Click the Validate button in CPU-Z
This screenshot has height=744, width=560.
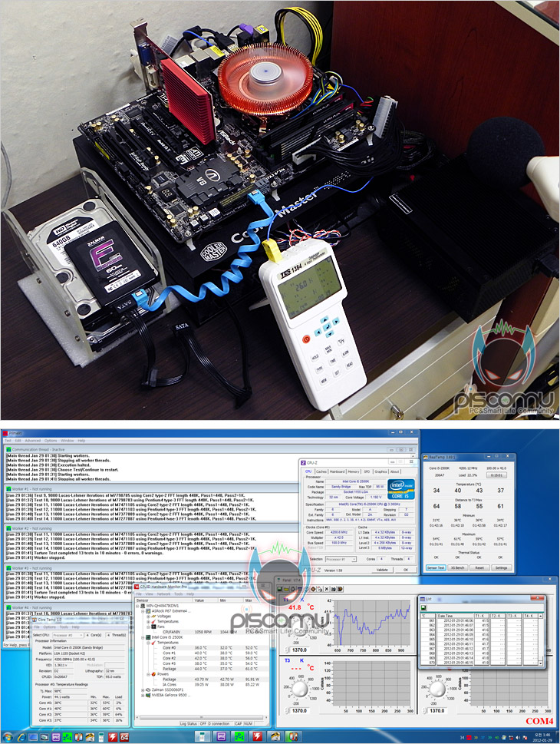pyautogui.click(x=382, y=570)
